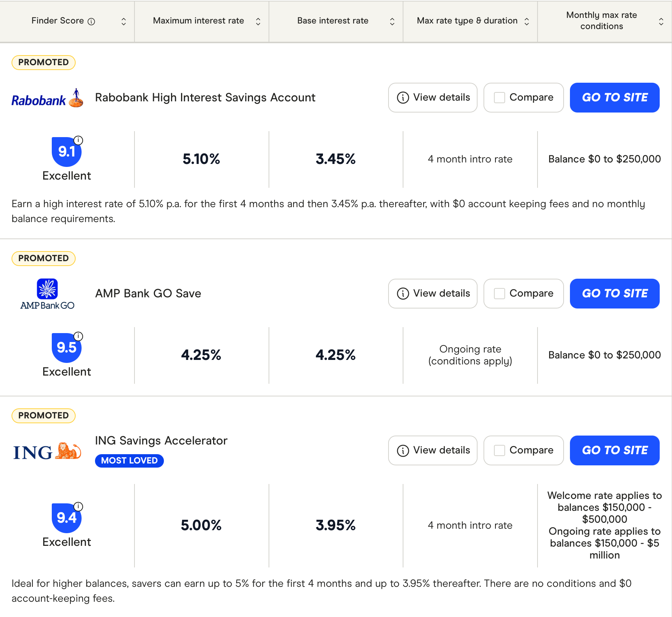The image size is (672, 617).
Task: Click the Rabobank logo
Action: [47, 98]
